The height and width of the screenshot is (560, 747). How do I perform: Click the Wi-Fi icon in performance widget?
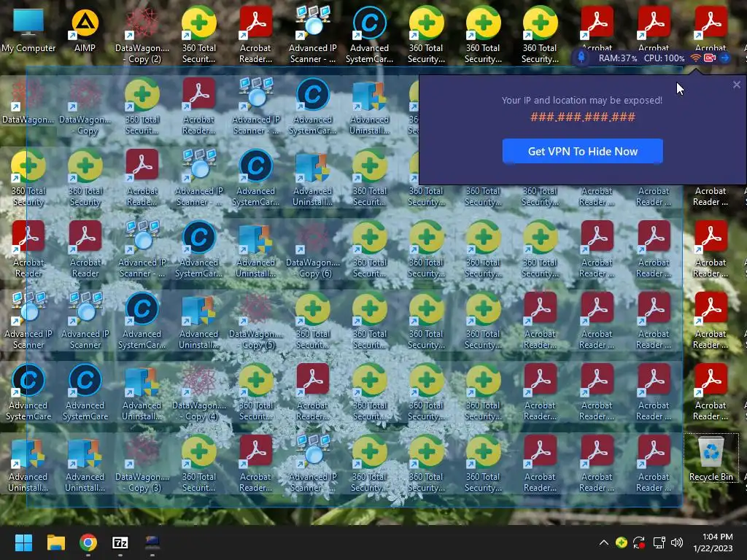coord(695,58)
